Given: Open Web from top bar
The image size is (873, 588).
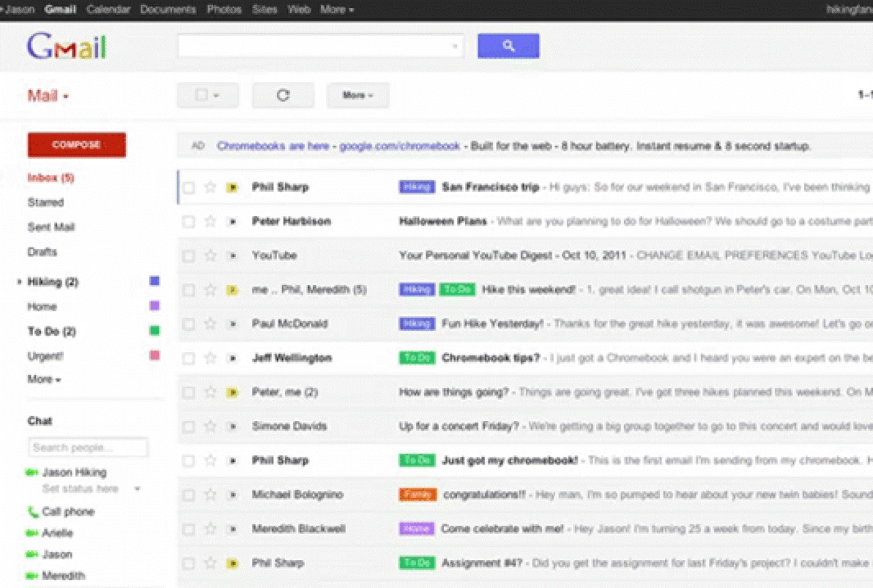Looking at the screenshot, I should pyautogui.click(x=299, y=10).
